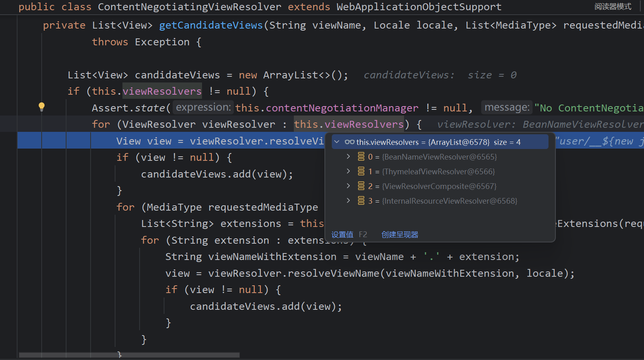The image size is (644, 360).
Task: Click the yellow lightbulb quick-fix icon
Action: 42,107
